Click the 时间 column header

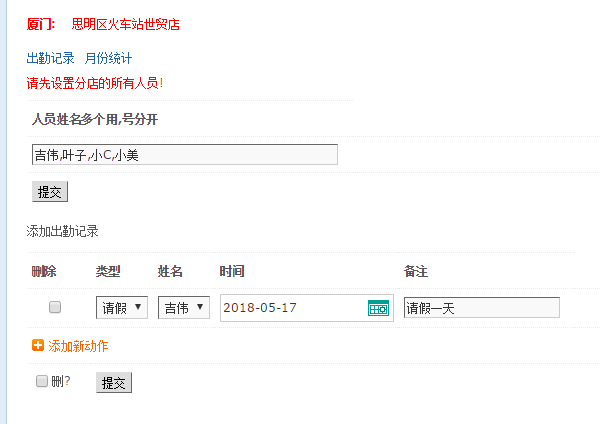click(232, 272)
